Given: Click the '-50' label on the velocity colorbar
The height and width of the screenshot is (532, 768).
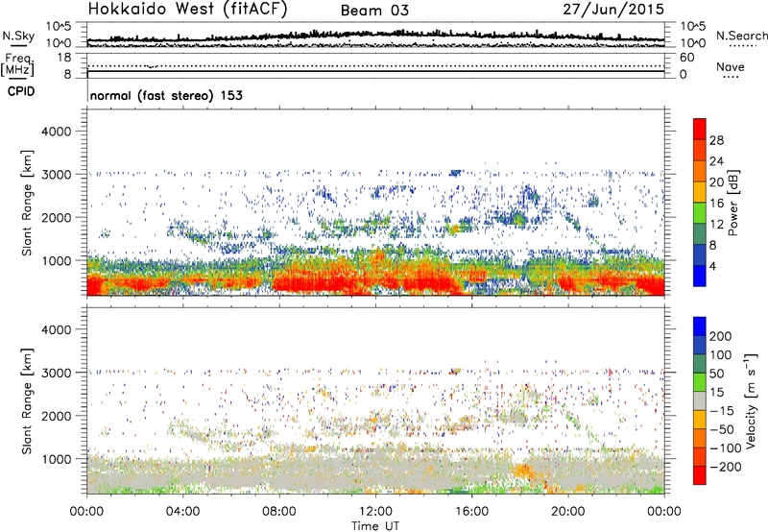Looking at the screenshot, I should coord(723,430).
